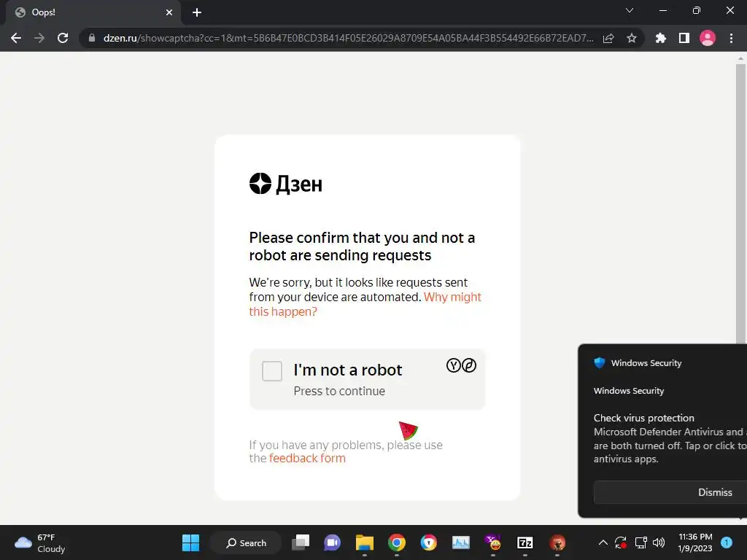The image size is (747, 560).
Task: Open a new browser tab
Action: [197, 12]
